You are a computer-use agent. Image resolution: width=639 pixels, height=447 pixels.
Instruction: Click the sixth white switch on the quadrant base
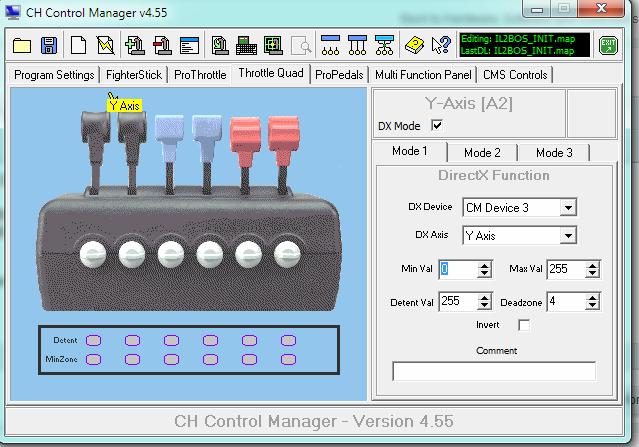coord(287,254)
